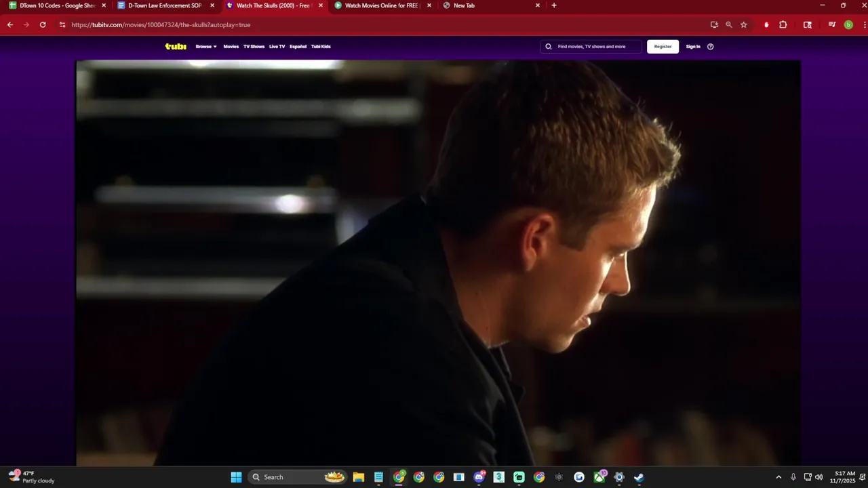Click the movie video player area
Viewport: 868px width, 488px height.
[438, 263]
